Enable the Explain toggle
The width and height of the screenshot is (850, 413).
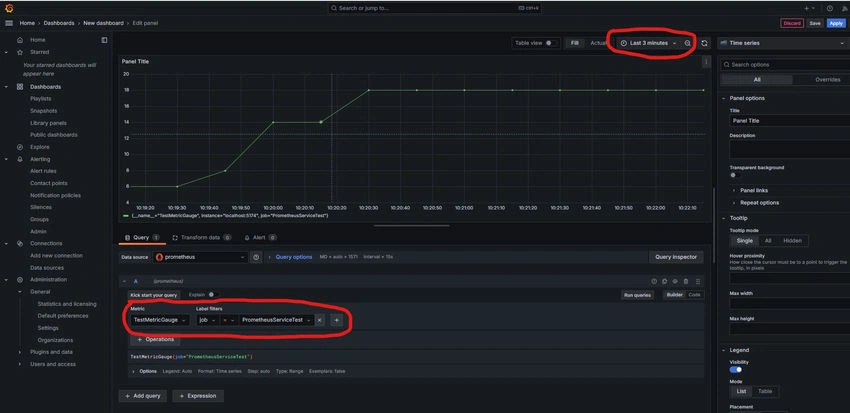[212, 295]
